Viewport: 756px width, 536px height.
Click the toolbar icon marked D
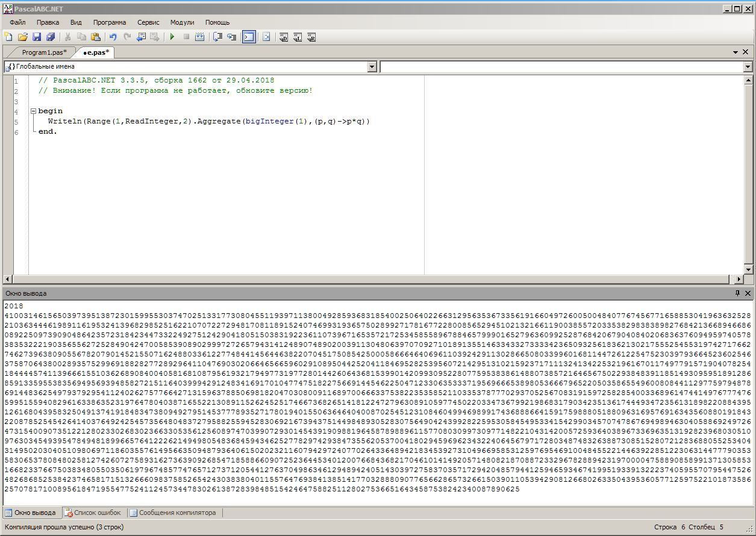[x=284, y=37]
